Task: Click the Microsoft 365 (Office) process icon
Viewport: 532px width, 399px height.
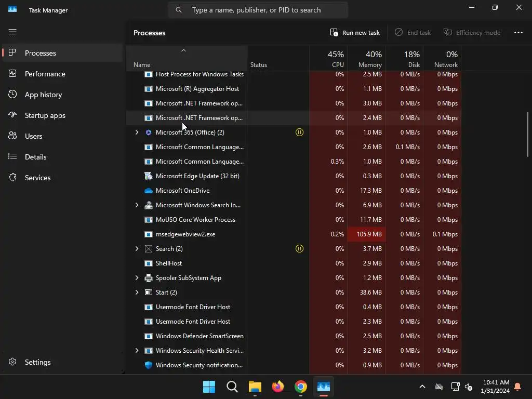Action: (148, 132)
